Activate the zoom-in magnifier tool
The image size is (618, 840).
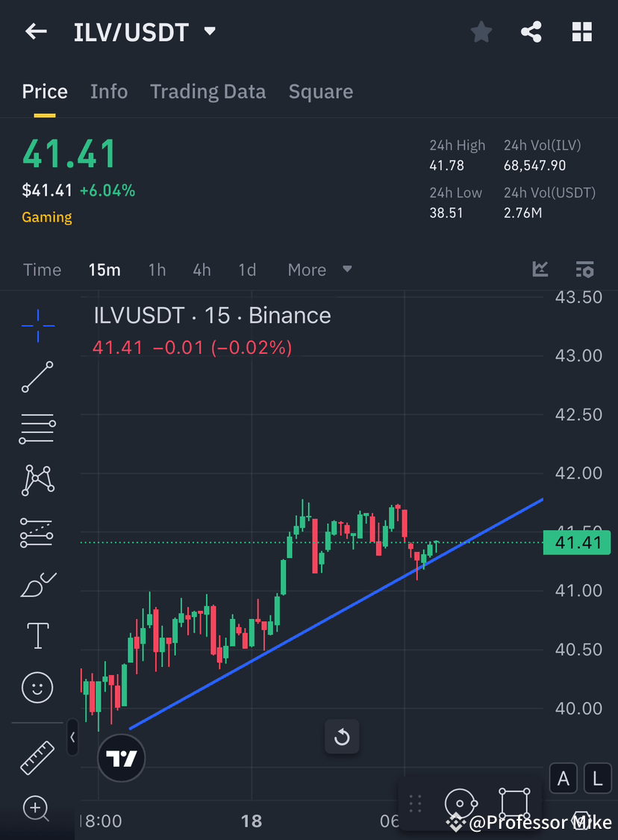coord(37,809)
